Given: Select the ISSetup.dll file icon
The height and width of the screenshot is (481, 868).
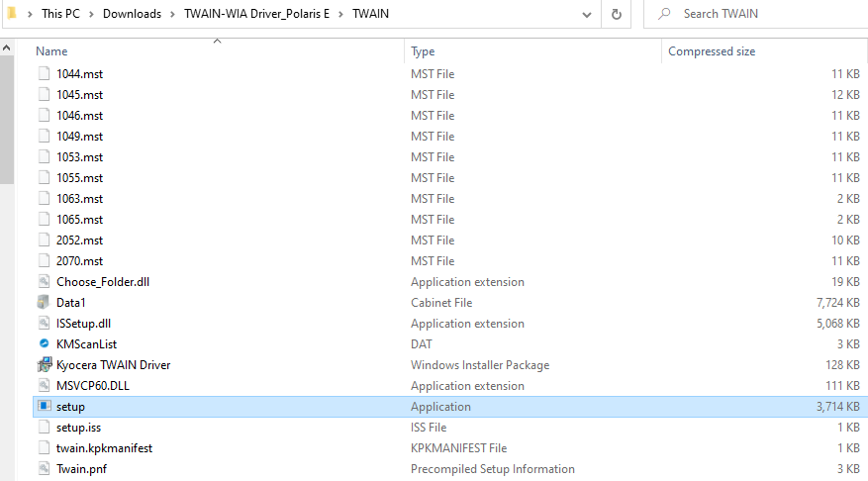Looking at the screenshot, I should tap(44, 323).
